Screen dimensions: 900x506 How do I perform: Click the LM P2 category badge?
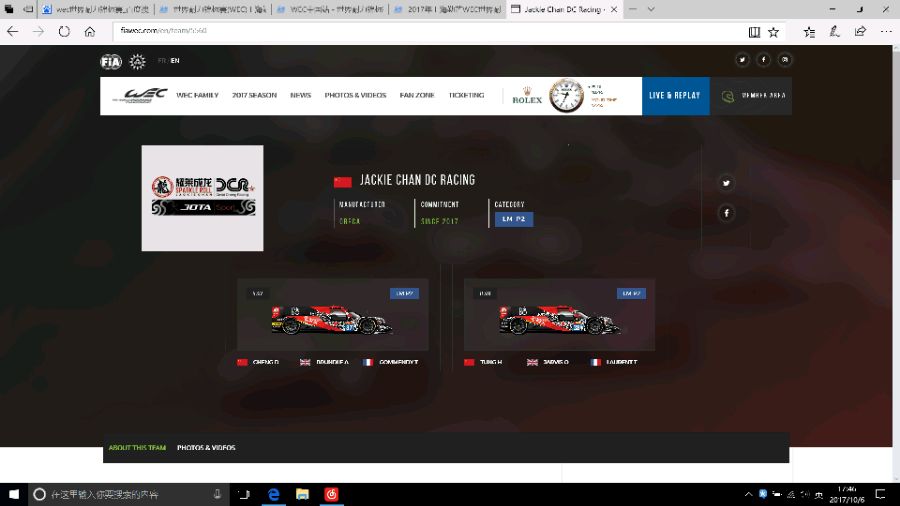(x=514, y=219)
